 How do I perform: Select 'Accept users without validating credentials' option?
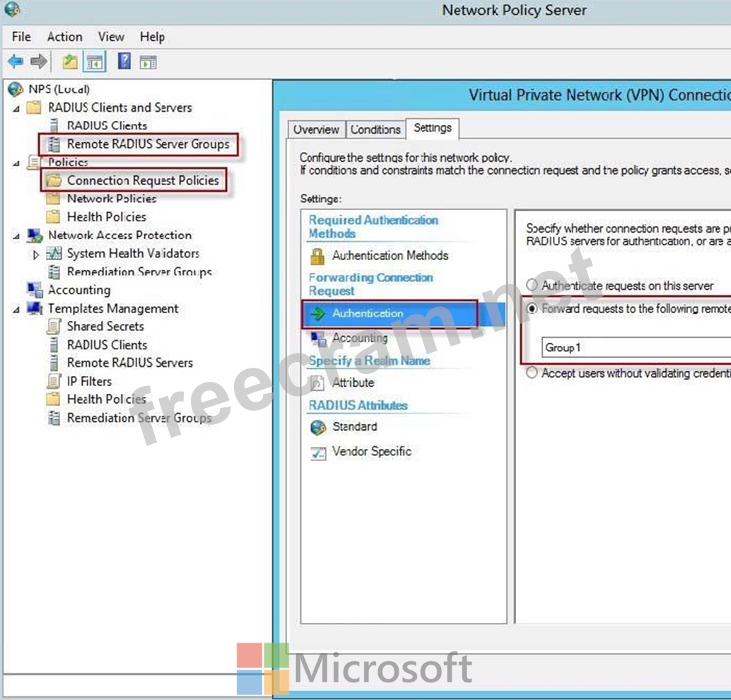532,373
